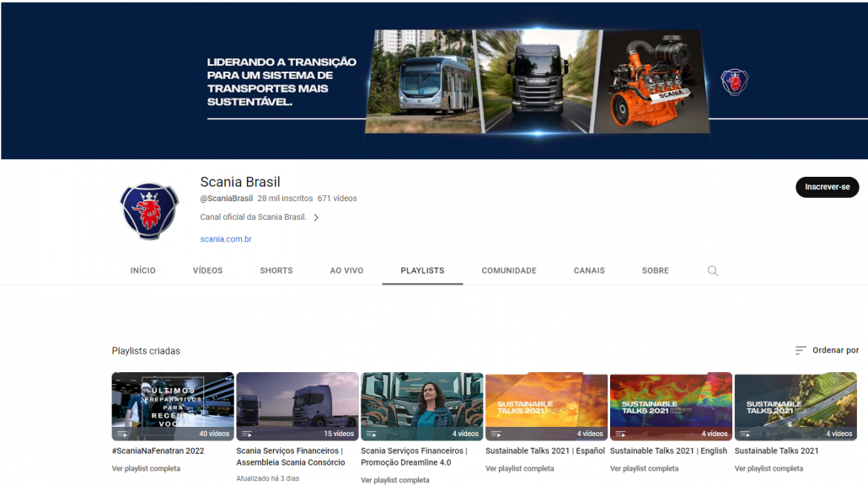Screen dimensions: 868x485
Task: Click the Scania Brasil channel avatar
Action: pos(149,211)
